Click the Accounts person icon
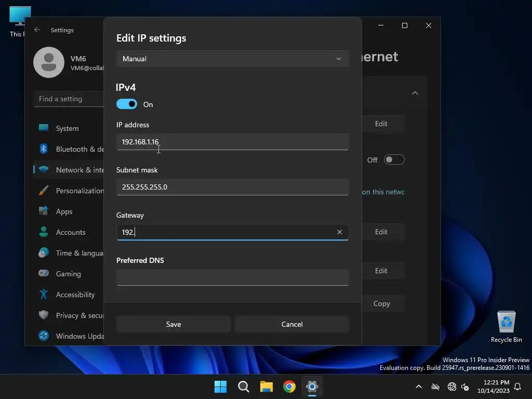This screenshot has width=532, height=399. point(44,232)
